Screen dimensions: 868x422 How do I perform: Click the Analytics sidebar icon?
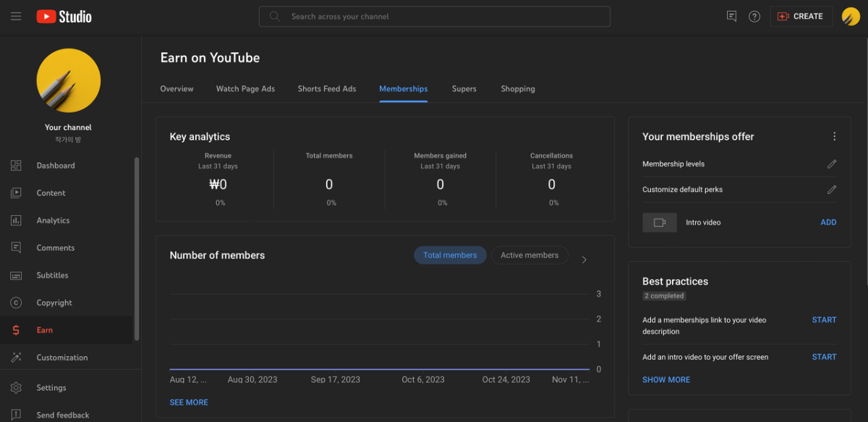(16, 221)
